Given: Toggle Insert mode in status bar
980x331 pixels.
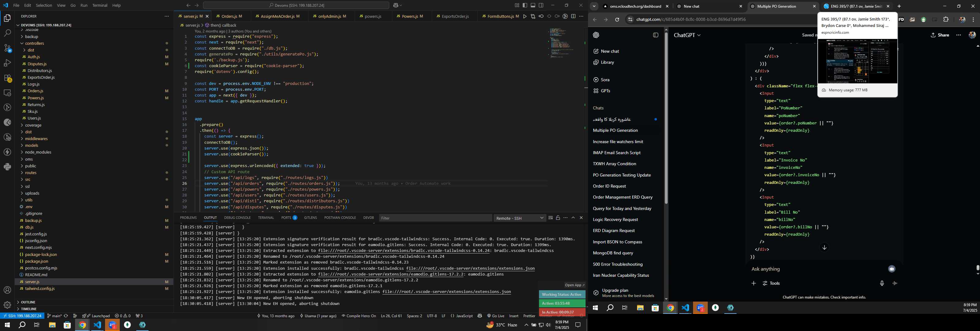Looking at the screenshot, I should tap(514, 316).
